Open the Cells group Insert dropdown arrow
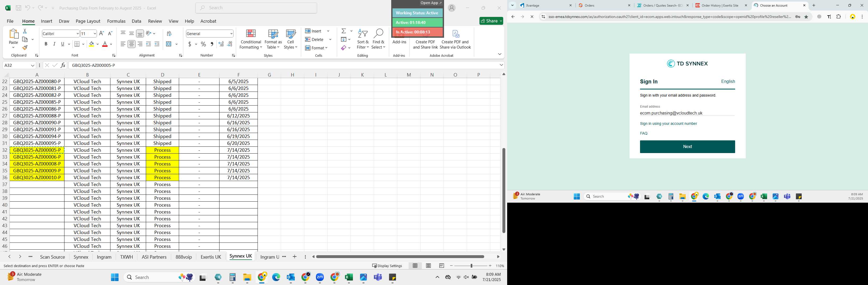Screen dimensions: 868x285 click(x=328, y=31)
